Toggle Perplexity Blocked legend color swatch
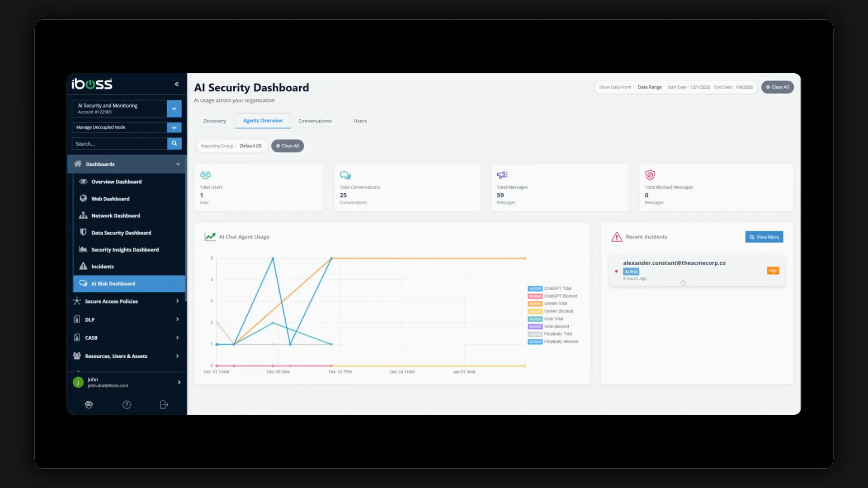Image resolution: width=868 pixels, height=488 pixels. pos(535,342)
